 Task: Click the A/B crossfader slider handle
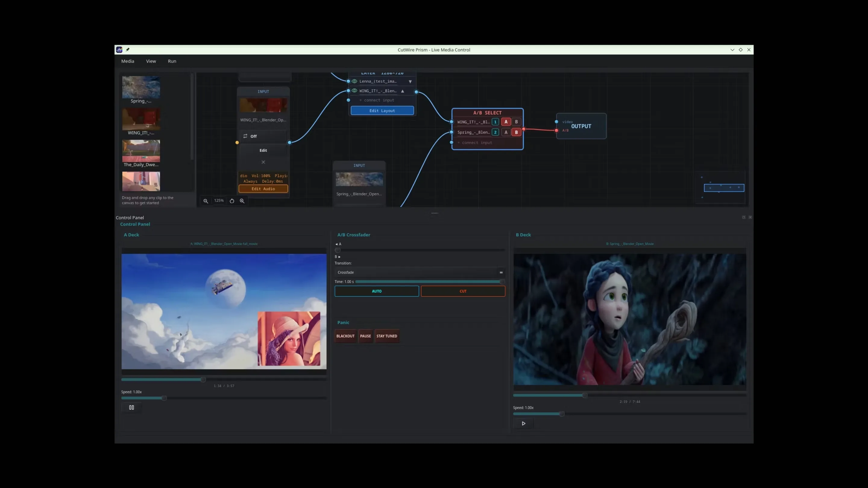coord(338,250)
